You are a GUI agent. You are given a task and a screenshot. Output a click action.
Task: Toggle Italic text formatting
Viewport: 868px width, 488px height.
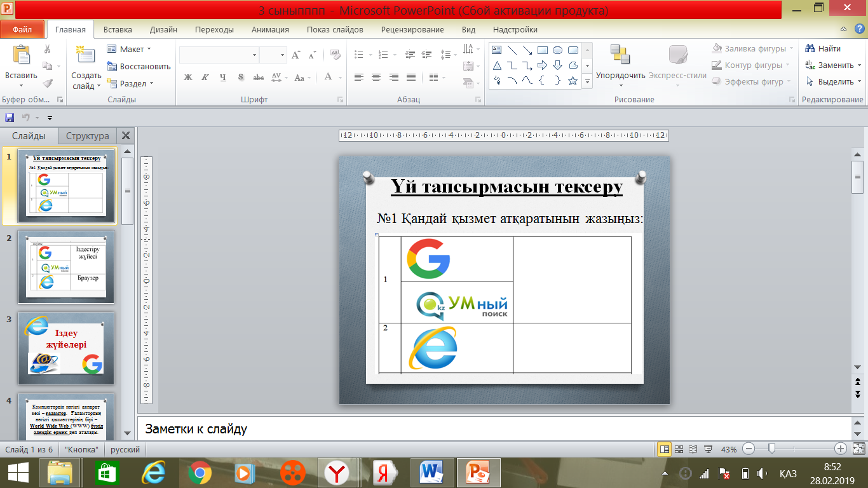click(205, 78)
